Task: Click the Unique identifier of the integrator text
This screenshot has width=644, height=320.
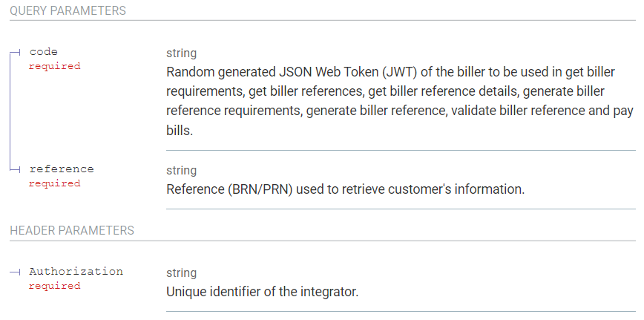Action: click(x=263, y=292)
